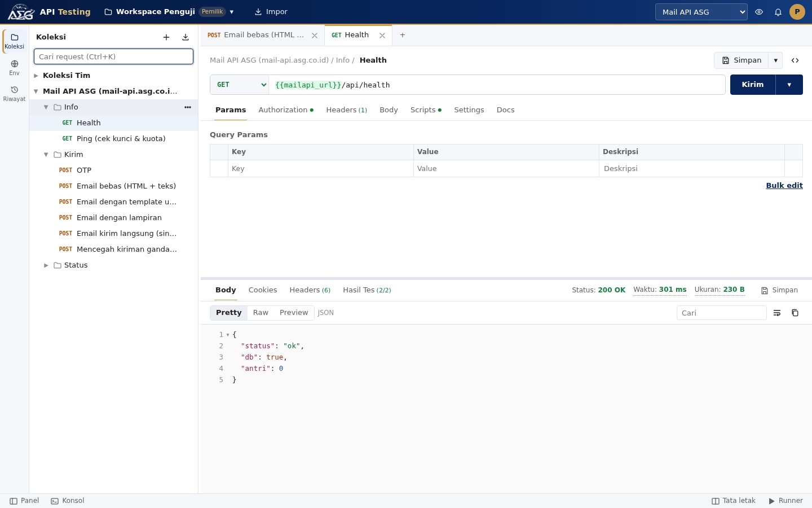Open the Workspace Penguji dropdown
Screen dimensions: 812x508
(169, 12)
